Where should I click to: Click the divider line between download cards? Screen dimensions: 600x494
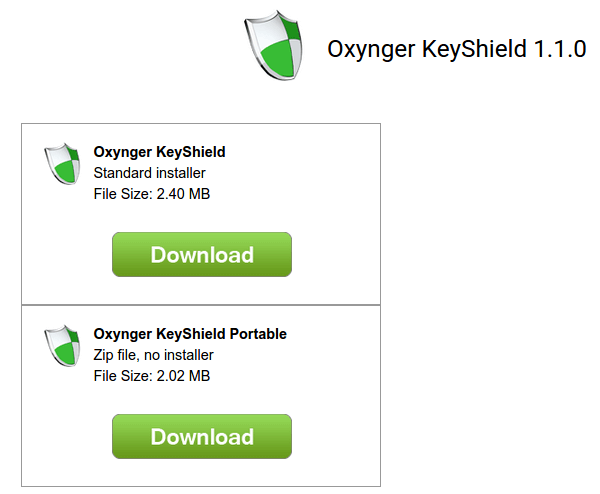201,305
